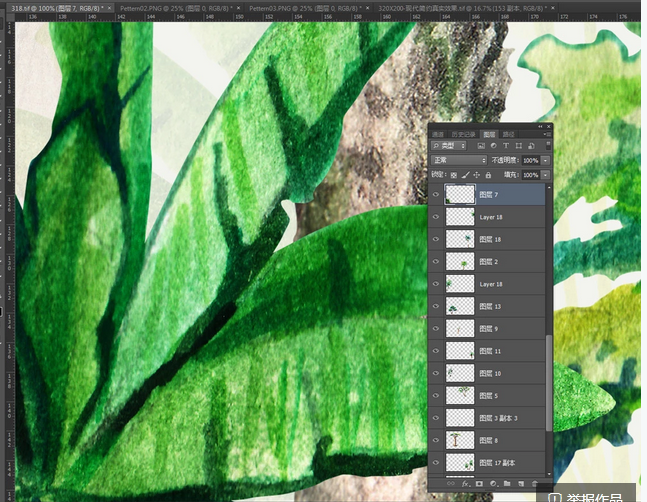Click the 举报作品 report button
This screenshot has height=502, width=647.
pos(590,496)
